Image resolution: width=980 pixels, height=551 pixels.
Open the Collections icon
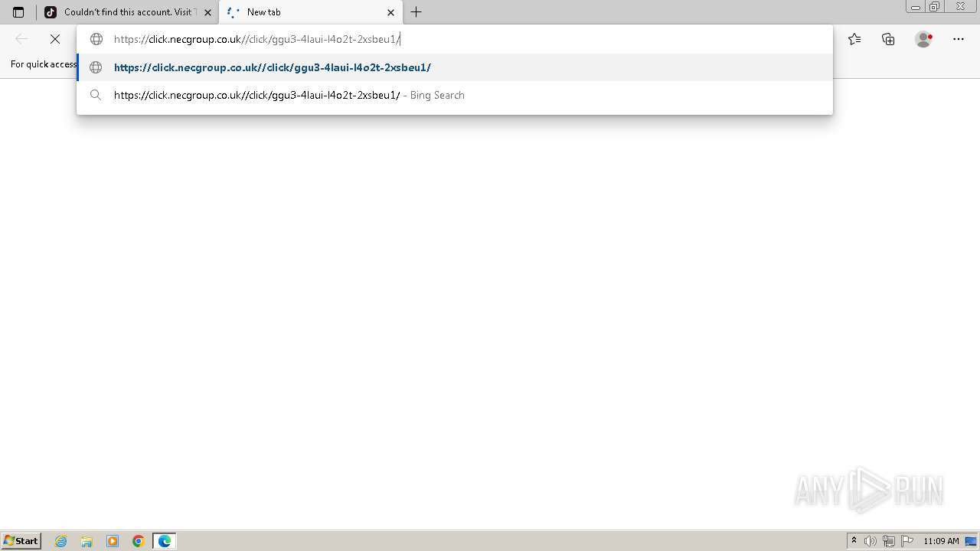[x=888, y=39]
